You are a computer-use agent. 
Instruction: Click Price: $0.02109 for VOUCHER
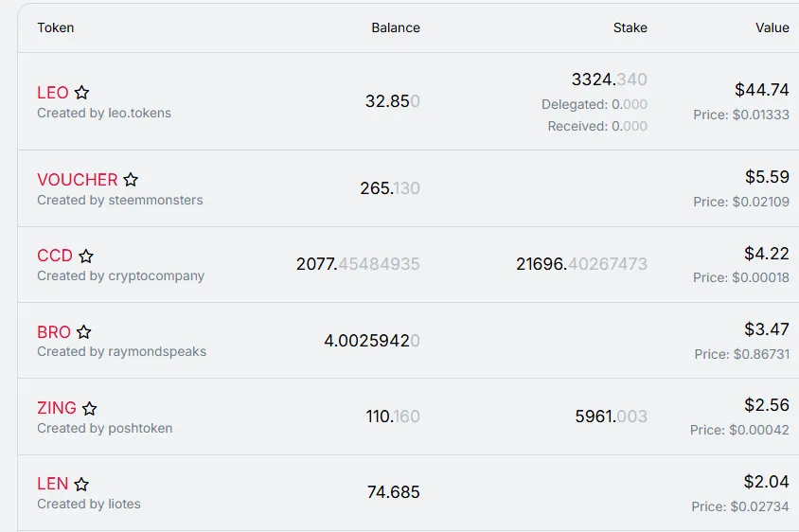(x=741, y=202)
